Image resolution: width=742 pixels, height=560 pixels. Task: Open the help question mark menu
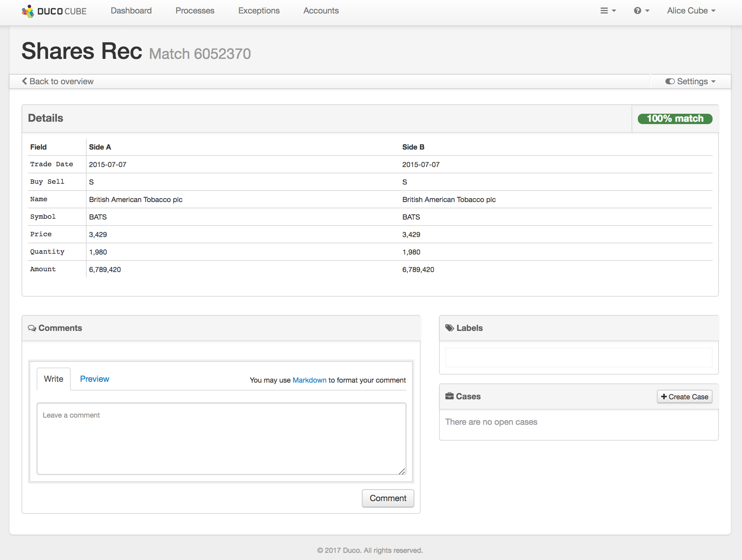pos(638,11)
